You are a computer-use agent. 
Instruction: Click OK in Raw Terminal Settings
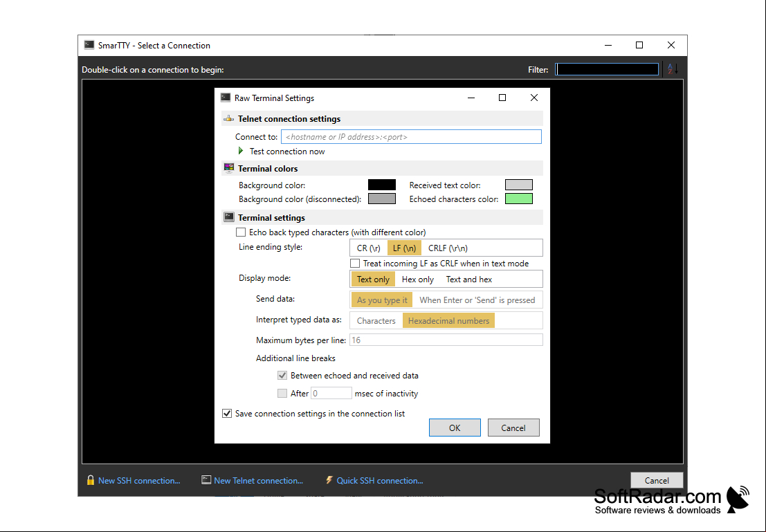tap(455, 428)
